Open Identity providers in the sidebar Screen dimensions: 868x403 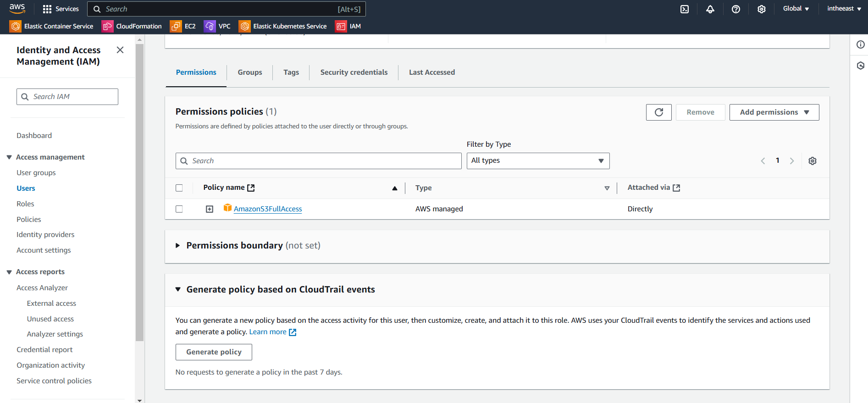[x=45, y=235]
